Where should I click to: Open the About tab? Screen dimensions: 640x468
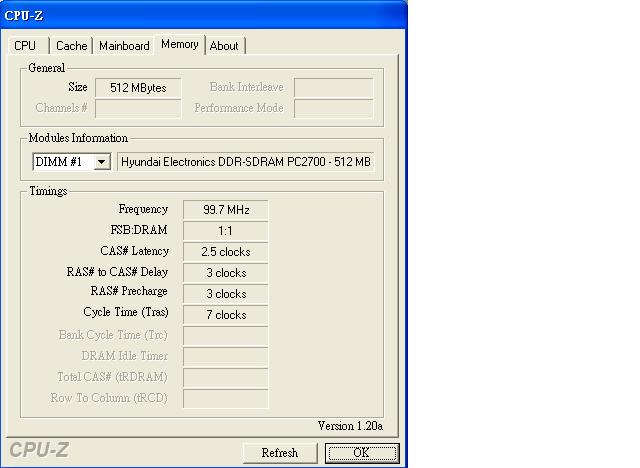[224, 46]
